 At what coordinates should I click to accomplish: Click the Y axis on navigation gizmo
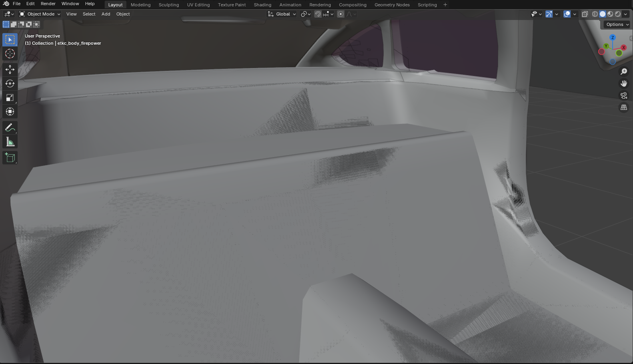[x=606, y=46]
